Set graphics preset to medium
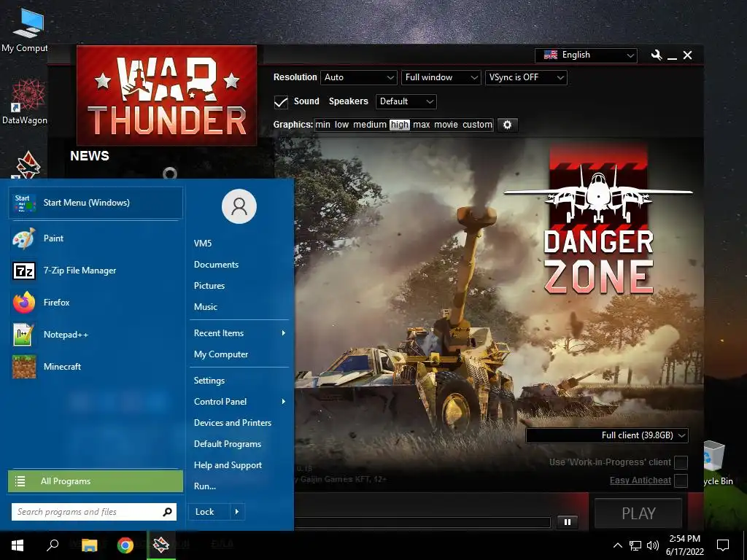 [370, 125]
